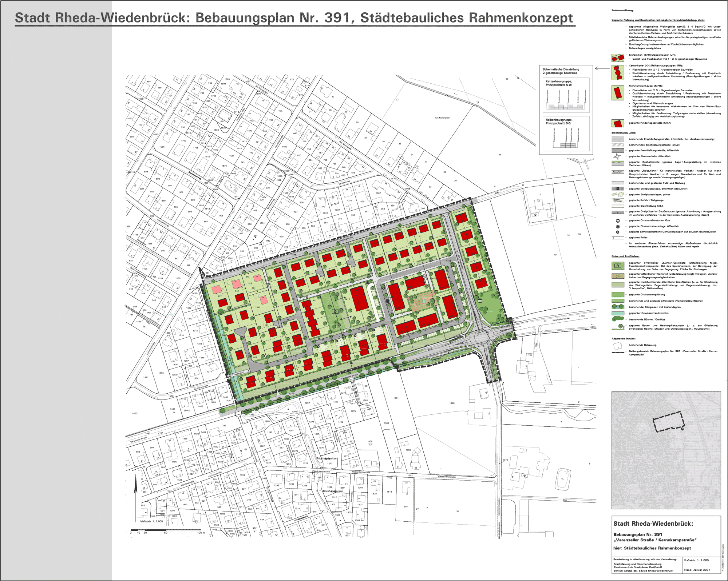728x581 pixels.
Task: Click the Kettenhaus/Reihenhausgruppen legend icon
Action: pyautogui.click(x=617, y=73)
